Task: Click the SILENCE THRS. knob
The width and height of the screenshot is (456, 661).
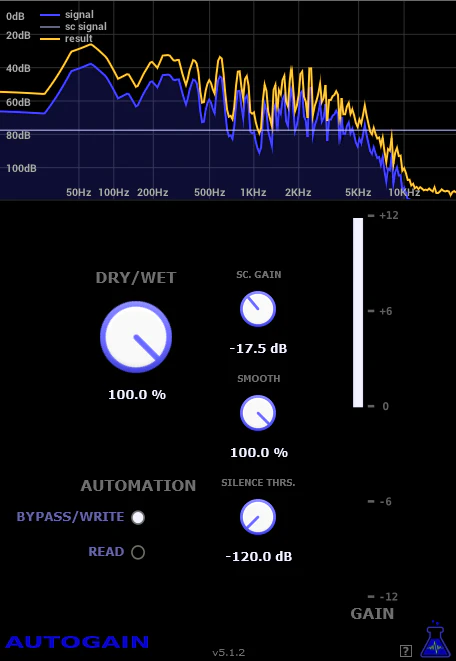Action: coord(258,517)
